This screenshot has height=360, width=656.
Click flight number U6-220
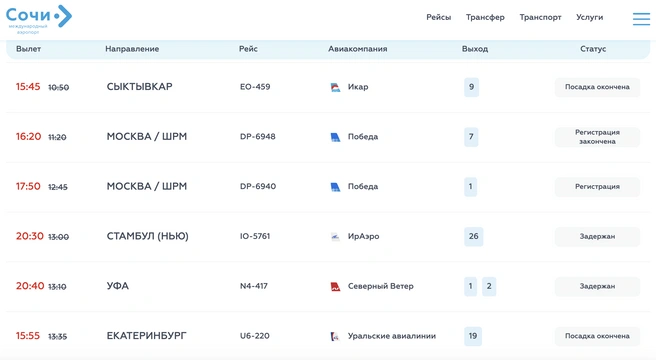[254, 336]
